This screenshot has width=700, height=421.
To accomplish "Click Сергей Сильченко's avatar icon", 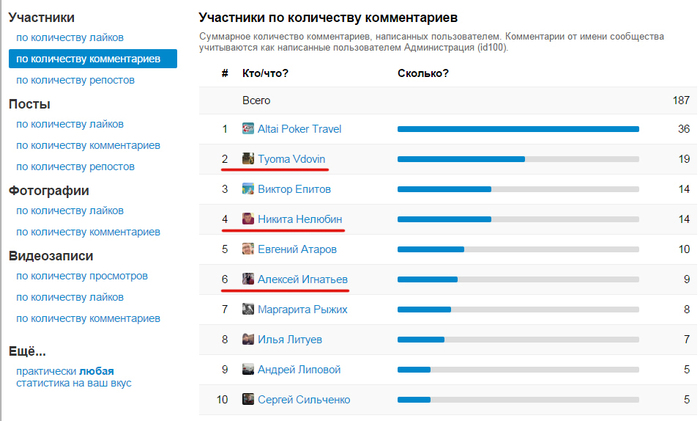I will [248, 399].
